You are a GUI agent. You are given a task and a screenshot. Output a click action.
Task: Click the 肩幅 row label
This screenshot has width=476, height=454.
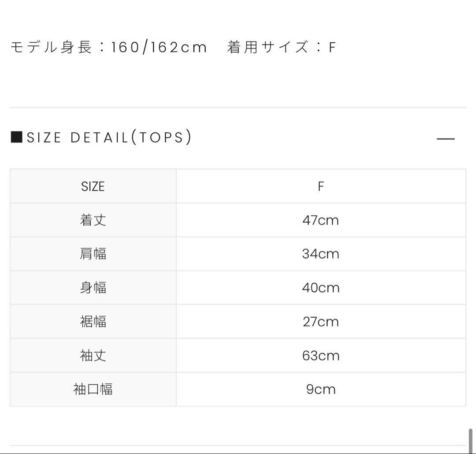point(93,254)
